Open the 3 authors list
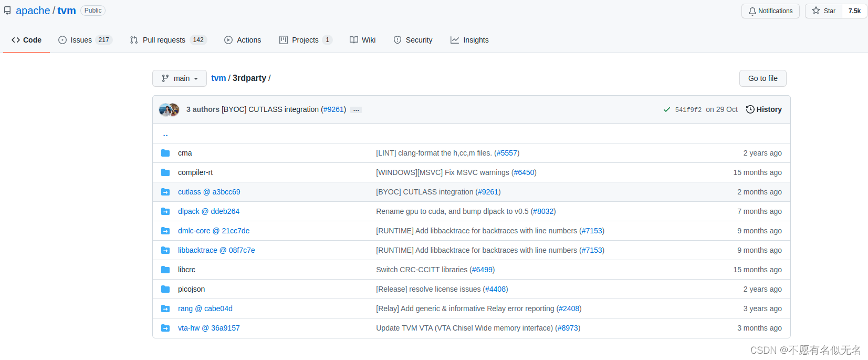Image resolution: width=868 pixels, height=360 pixels. (x=203, y=109)
